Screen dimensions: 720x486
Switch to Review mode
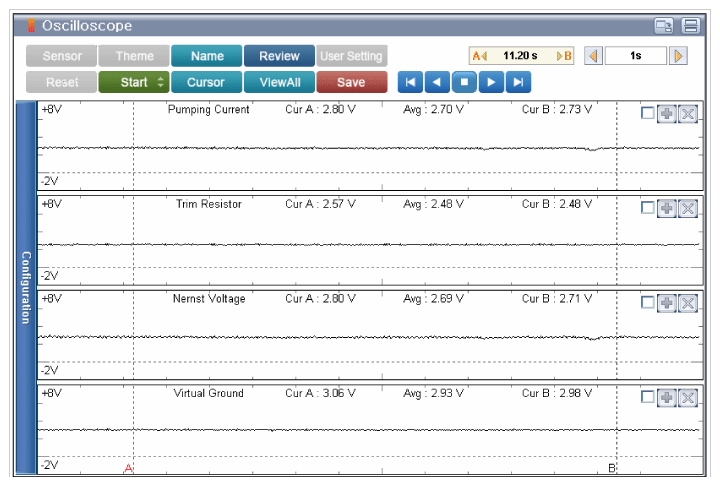279,56
